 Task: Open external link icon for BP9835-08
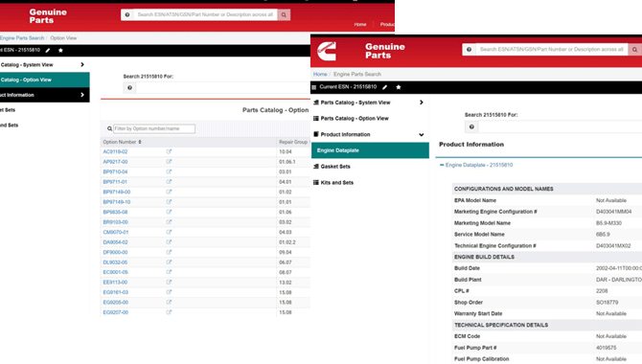(169, 212)
